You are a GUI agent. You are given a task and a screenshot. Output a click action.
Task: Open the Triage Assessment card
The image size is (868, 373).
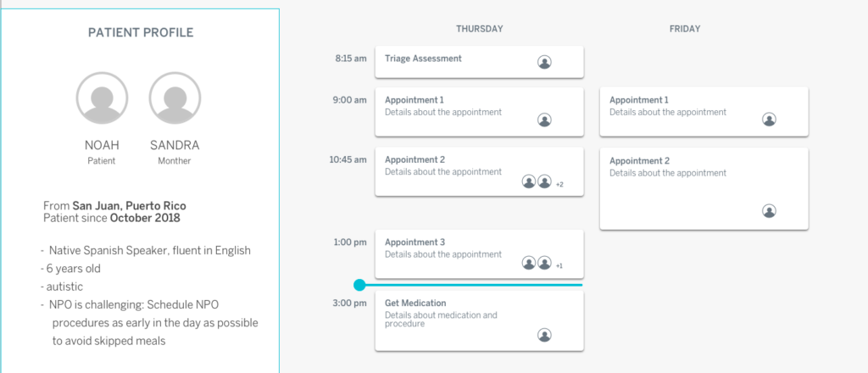[x=480, y=62]
